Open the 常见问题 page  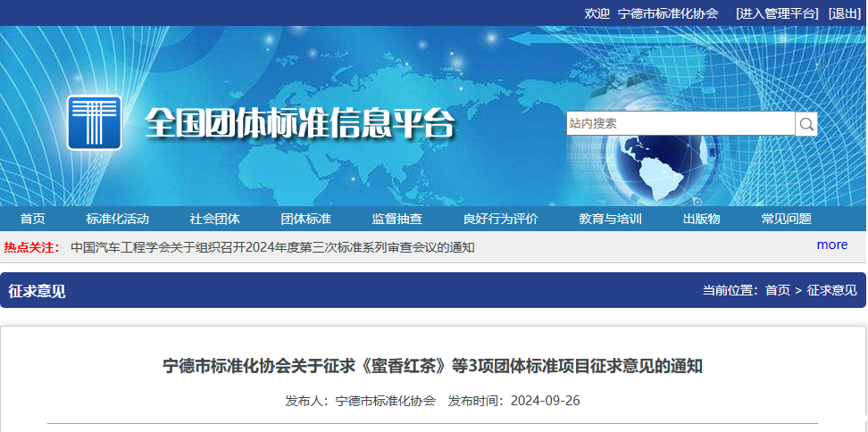click(786, 220)
